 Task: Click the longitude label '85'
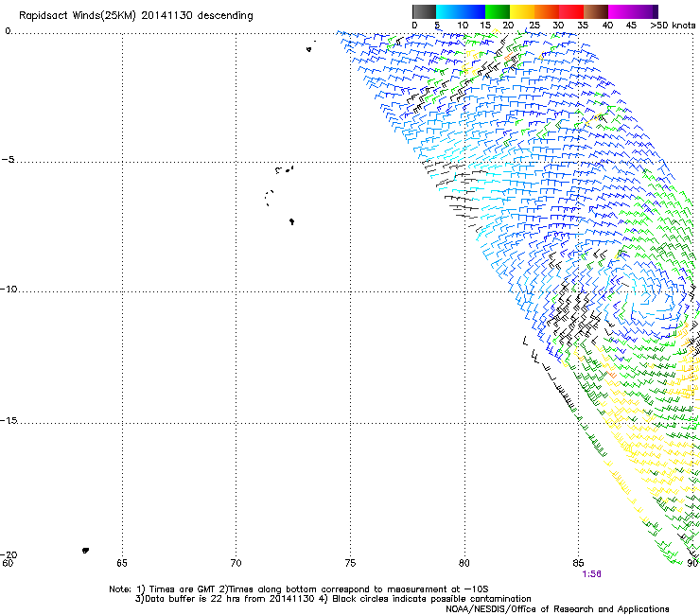point(578,563)
